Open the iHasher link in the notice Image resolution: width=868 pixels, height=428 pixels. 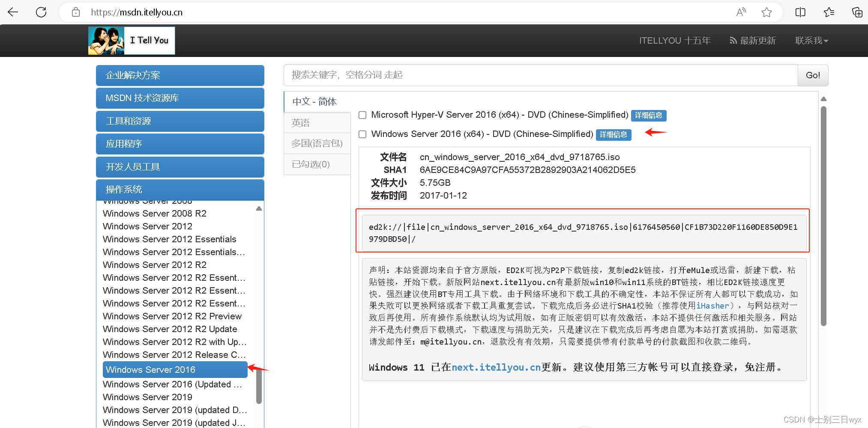(x=712, y=306)
